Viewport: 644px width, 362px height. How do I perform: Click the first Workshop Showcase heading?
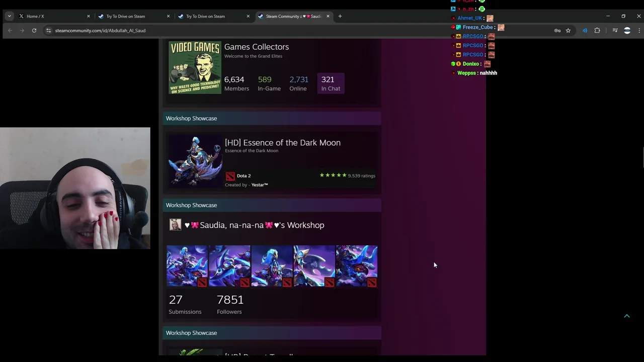191,119
